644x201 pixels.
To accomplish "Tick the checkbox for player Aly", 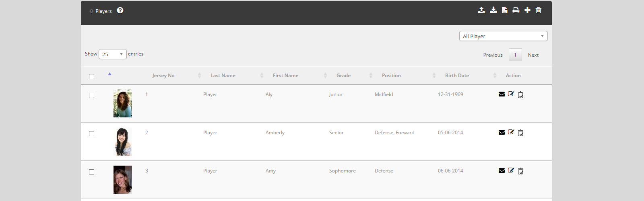I will pyautogui.click(x=91, y=95).
